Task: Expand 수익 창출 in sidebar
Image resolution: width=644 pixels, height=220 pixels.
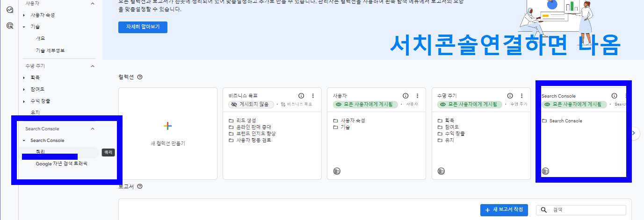Action: (x=24, y=101)
